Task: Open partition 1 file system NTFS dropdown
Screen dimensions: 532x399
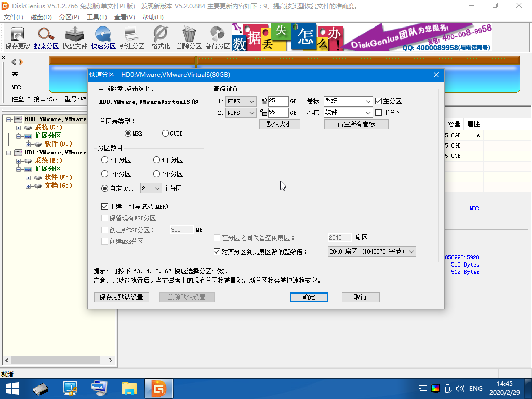Action: click(x=241, y=101)
